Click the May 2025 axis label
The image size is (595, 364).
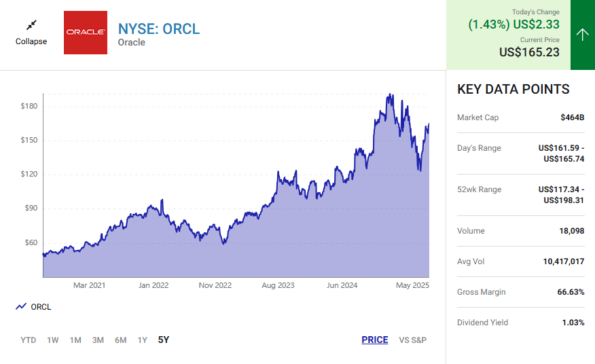click(x=412, y=285)
